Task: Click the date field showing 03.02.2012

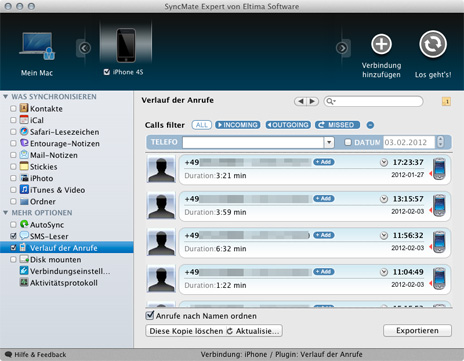Action: pos(409,142)
